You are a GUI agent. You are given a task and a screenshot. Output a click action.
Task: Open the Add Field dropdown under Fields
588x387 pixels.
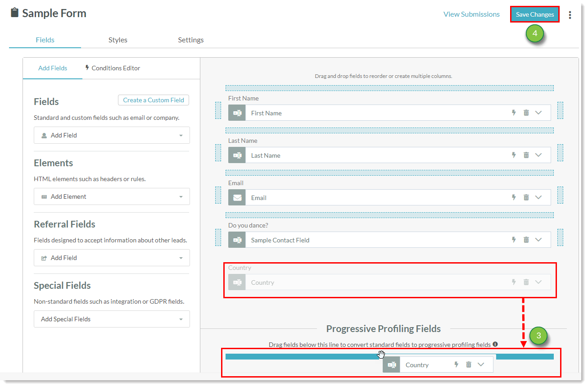(x=112, y=135)
